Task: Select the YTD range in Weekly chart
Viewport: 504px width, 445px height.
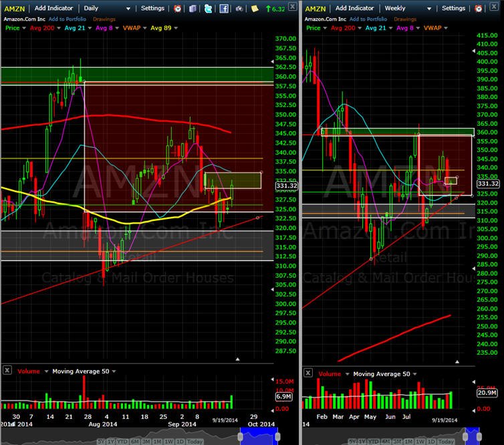Action: pyautogui.click(x=374, y=442)
